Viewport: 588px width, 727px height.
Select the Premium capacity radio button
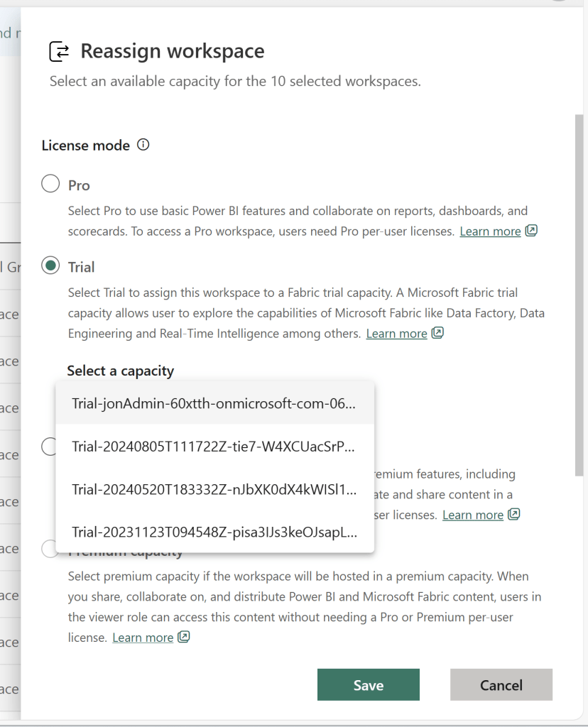click(x=48, y=550)
